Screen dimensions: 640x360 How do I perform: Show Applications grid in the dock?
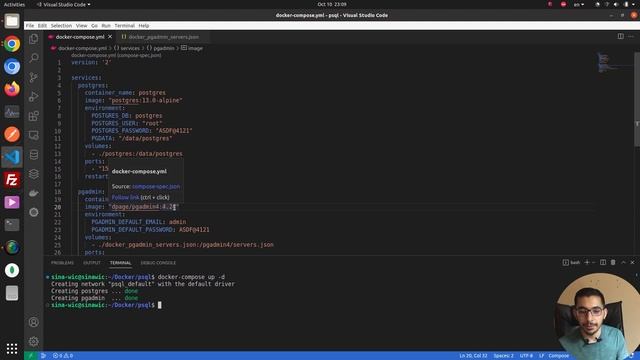(12, 348)
